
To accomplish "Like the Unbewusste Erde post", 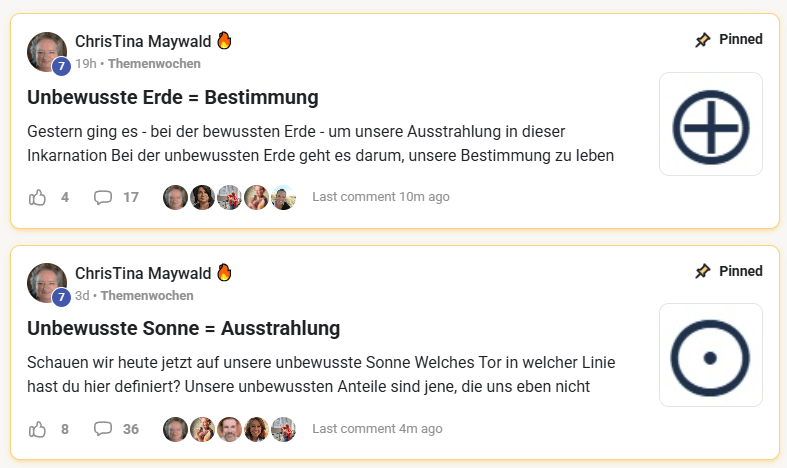I will (38, 197).
